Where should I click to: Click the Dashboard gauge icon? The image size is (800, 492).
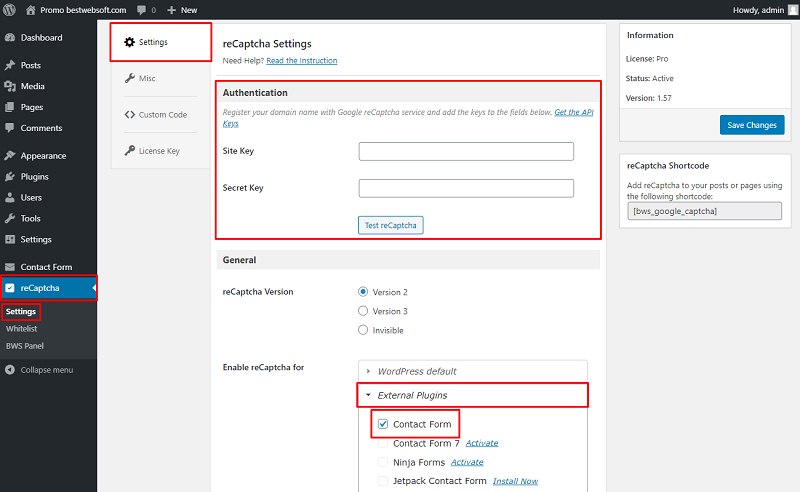click(x=10, y=38)
